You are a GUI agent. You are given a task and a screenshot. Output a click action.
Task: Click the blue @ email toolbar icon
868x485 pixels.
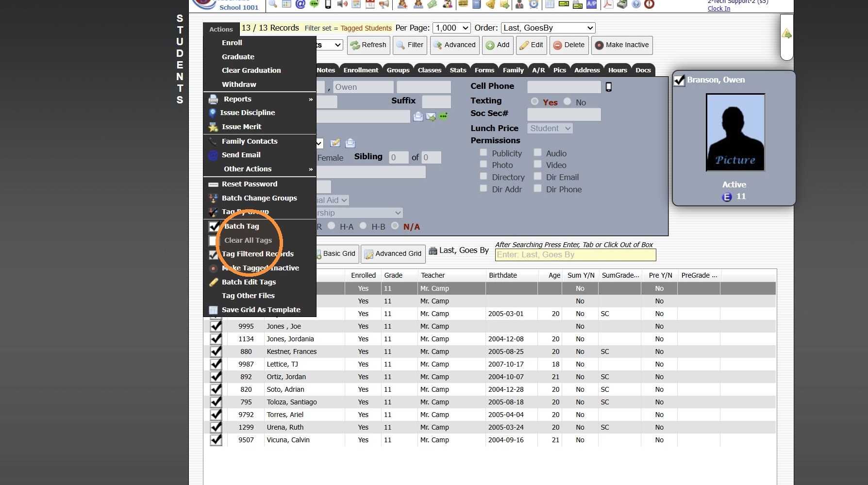click(300, 4)
